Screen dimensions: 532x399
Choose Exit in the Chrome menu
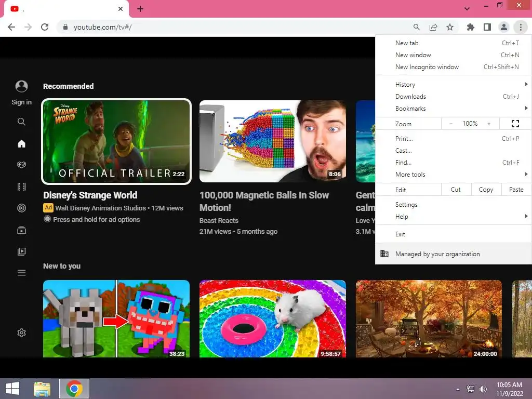point(453,234)
